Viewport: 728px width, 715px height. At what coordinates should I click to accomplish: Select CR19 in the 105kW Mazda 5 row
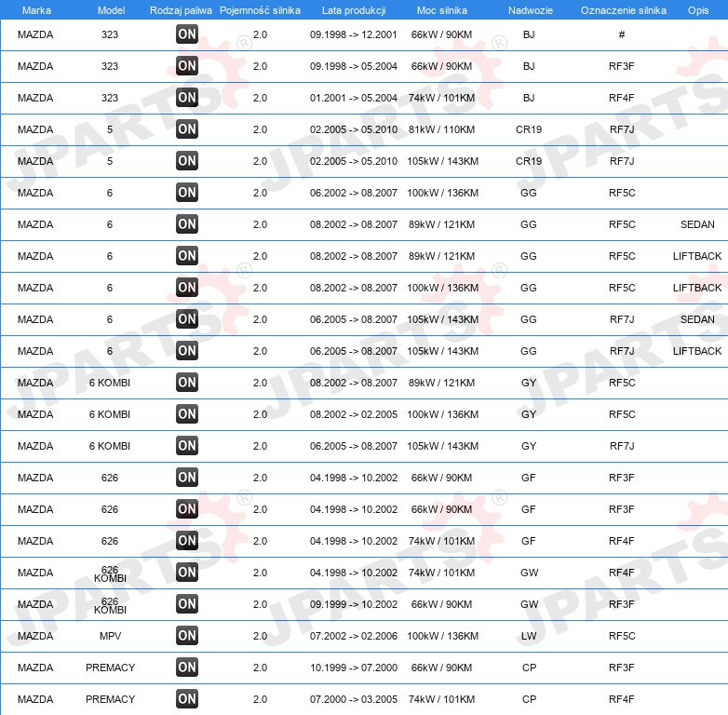click(529, 161)
